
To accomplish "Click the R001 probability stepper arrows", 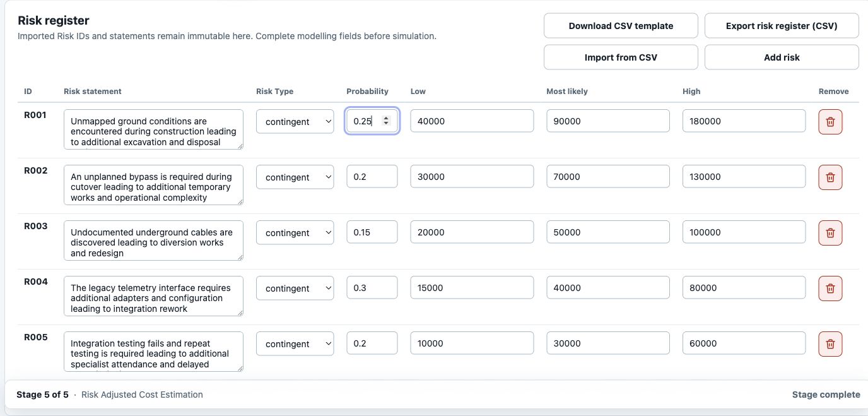I will pos(386,121).
